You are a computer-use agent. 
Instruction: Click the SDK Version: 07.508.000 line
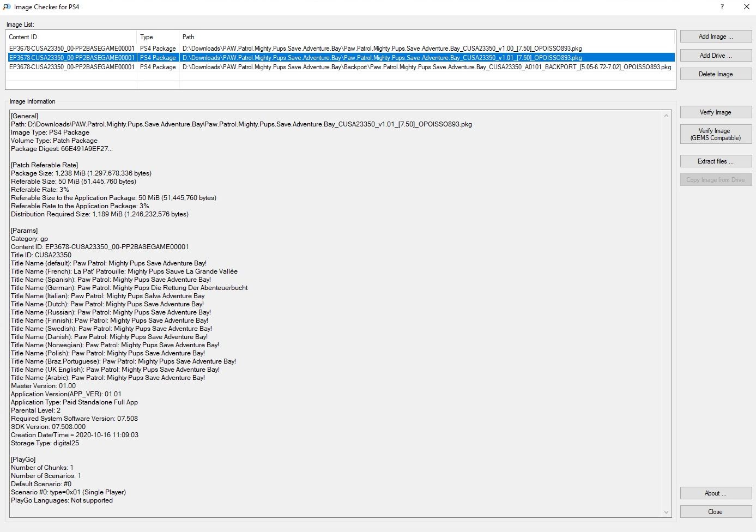pos(48,427)
